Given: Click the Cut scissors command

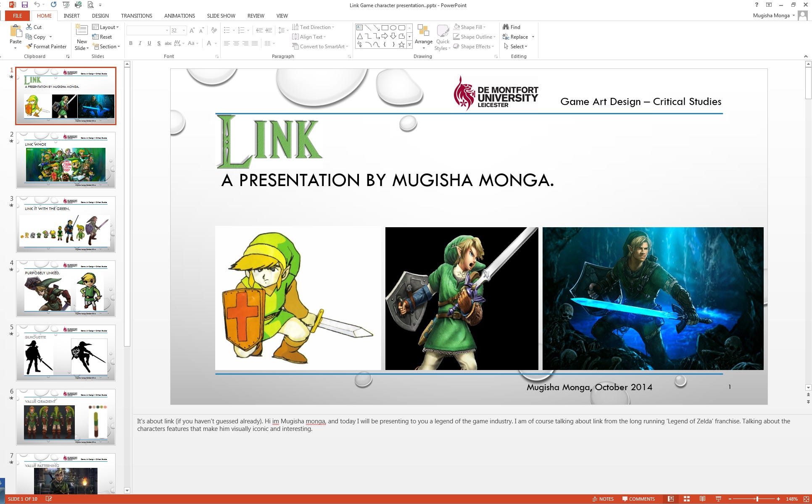Looking at the screenshot, I should pyautogui.click(x=34, y=27).
